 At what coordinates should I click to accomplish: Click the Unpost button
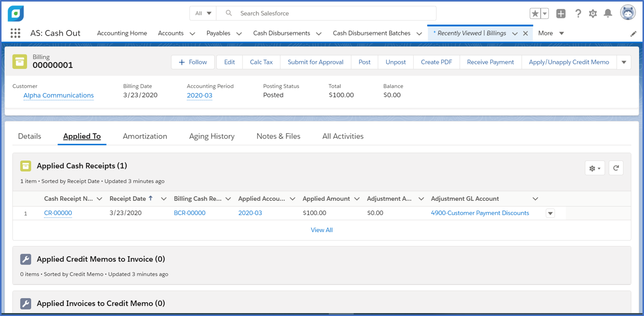[x=396, y=62]
